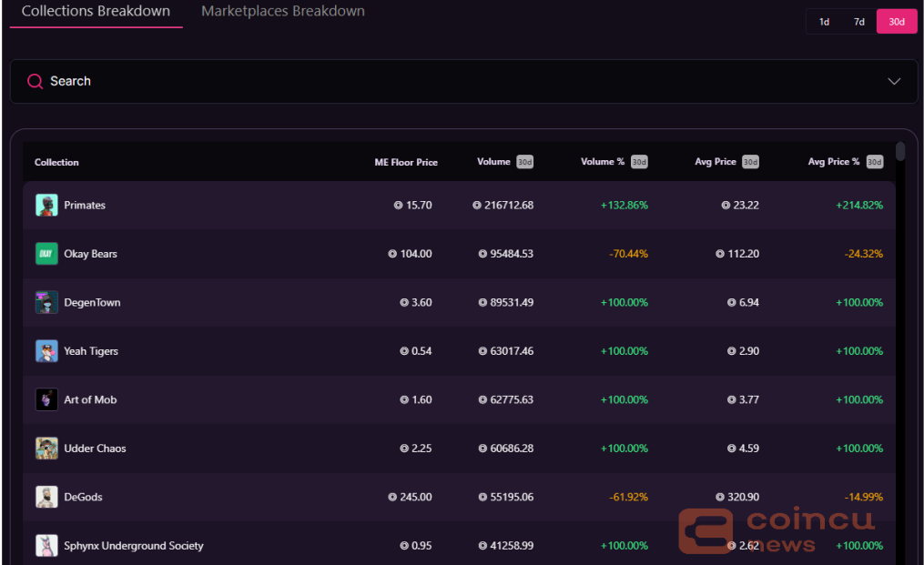Click the table vertical scrollbar handle
Viewport: 924px width, 565px height.
899,151
